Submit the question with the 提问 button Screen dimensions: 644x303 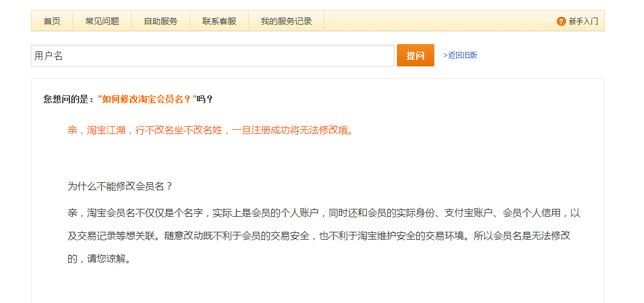coord(415,56)
